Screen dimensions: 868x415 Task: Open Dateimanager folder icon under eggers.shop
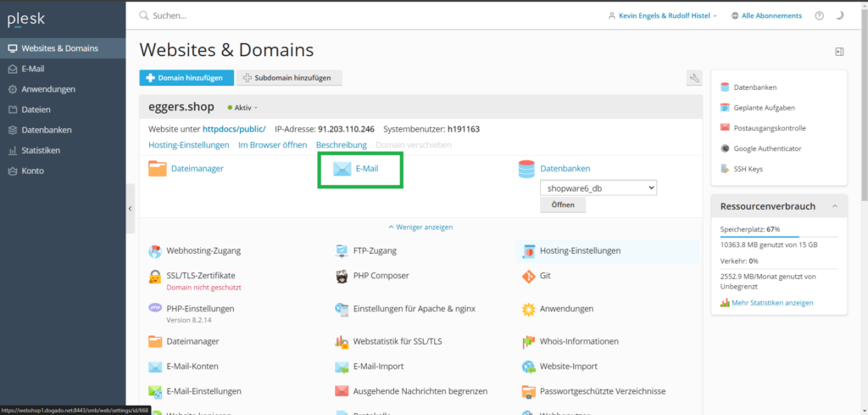[x=157, y=168]
